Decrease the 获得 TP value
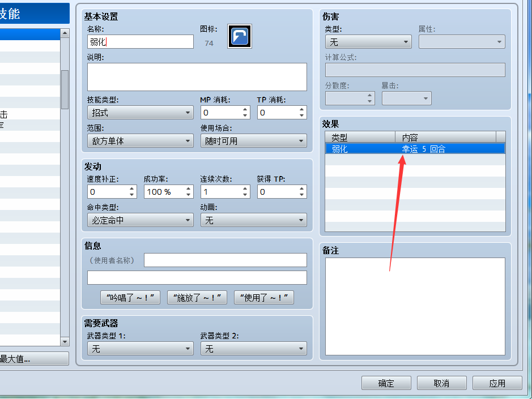The image size is (532, 399). [301, 195]
